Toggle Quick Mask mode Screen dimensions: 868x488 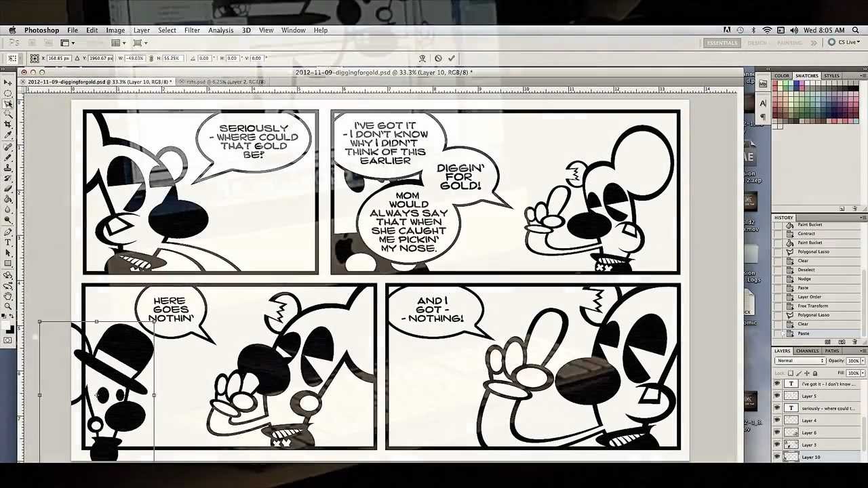7,340
